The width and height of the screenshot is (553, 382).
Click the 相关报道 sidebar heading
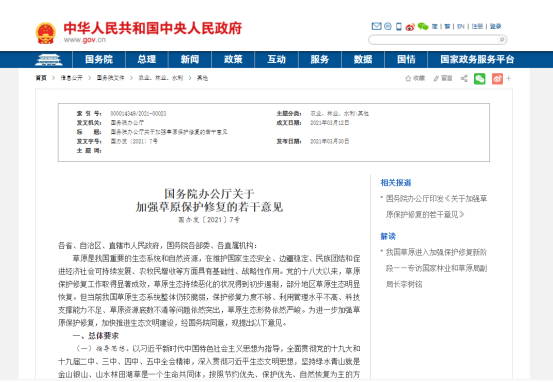pos(396,183)
